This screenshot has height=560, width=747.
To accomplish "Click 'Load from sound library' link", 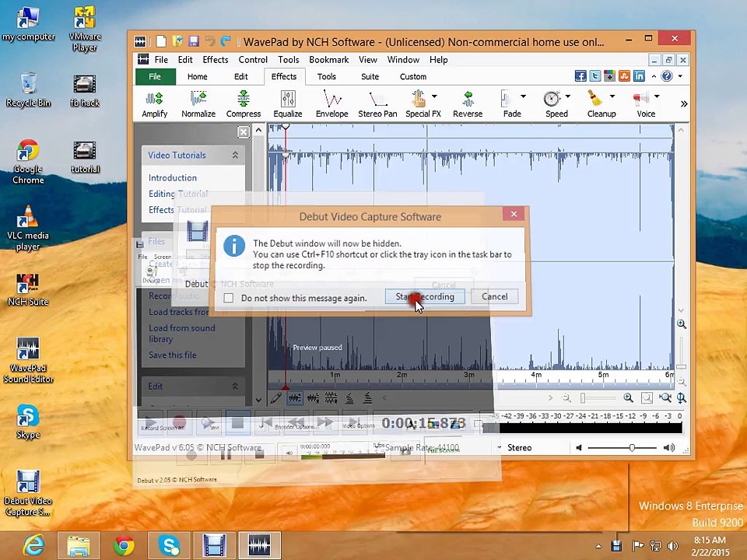I will 181,334.
